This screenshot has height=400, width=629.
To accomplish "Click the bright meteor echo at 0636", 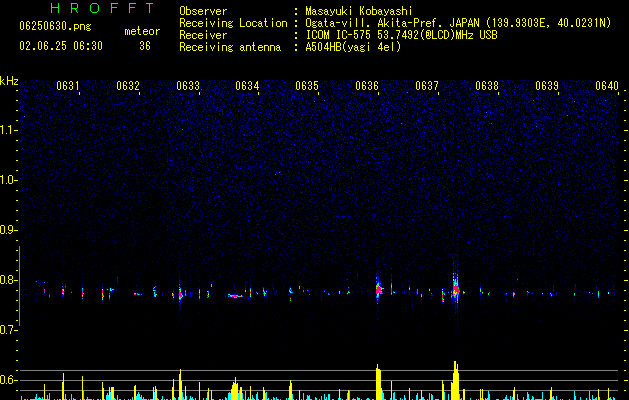I will [379, 289].
